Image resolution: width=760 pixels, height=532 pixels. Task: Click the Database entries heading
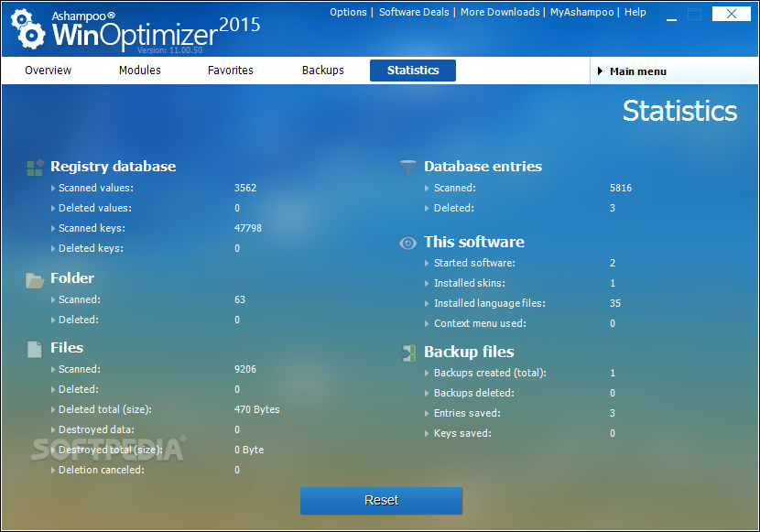(x=483, y=166)
